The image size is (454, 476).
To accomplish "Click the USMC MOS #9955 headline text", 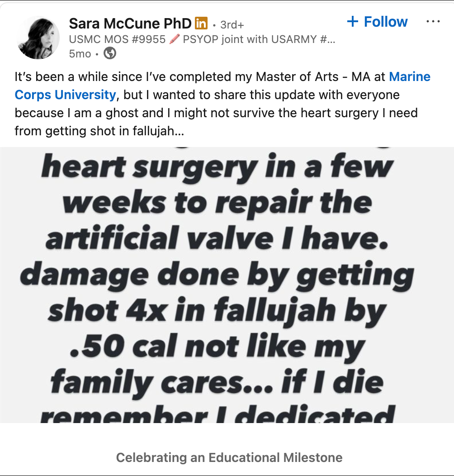I will [117, 39].
